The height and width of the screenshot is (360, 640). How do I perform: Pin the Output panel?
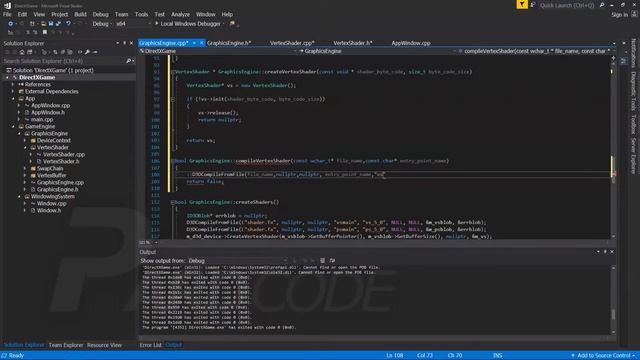(x=605, y=252)
